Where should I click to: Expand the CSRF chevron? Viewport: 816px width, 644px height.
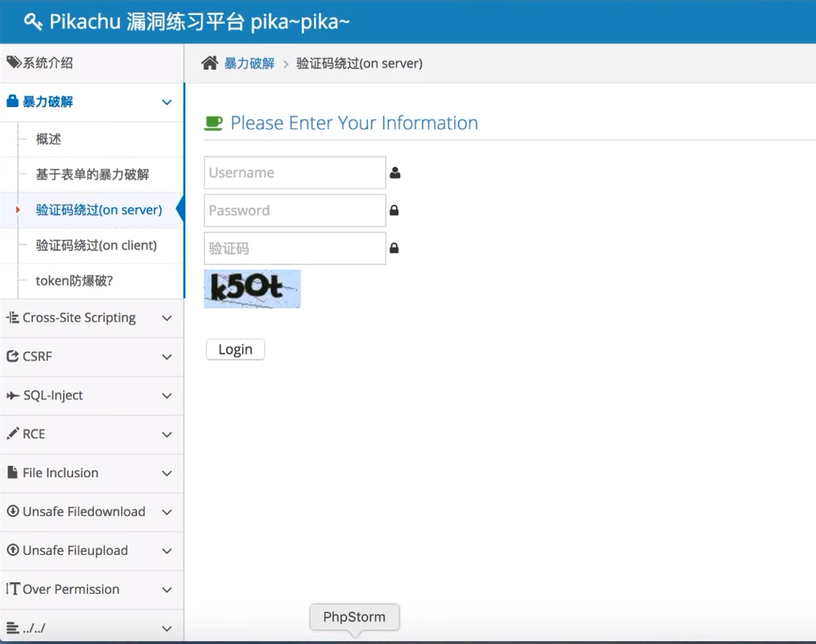click(167, 357)
